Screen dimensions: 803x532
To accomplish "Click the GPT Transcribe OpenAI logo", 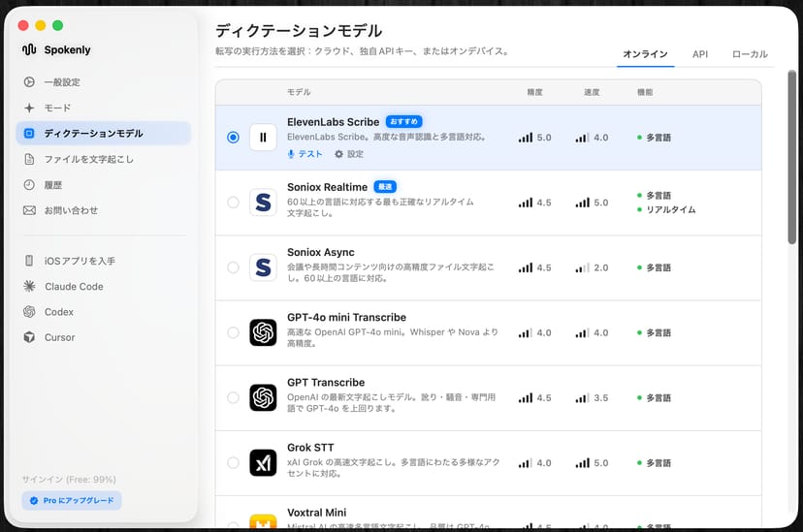I will tap(263, 397).
